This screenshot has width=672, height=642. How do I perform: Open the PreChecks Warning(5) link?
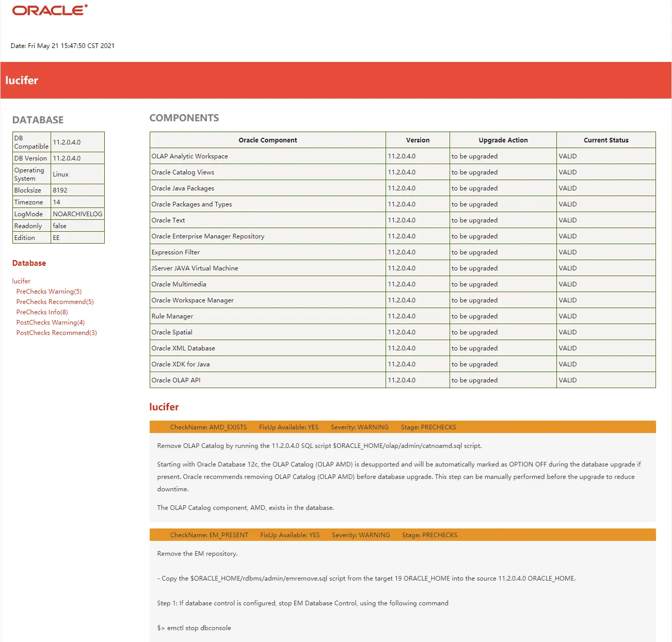click(49, 291)
